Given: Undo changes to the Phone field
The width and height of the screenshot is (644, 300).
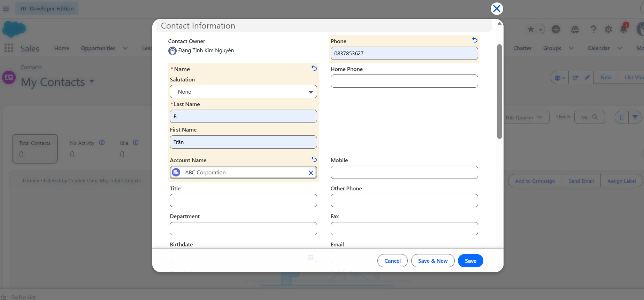Looking at the screenshot, I should (475, 40).
